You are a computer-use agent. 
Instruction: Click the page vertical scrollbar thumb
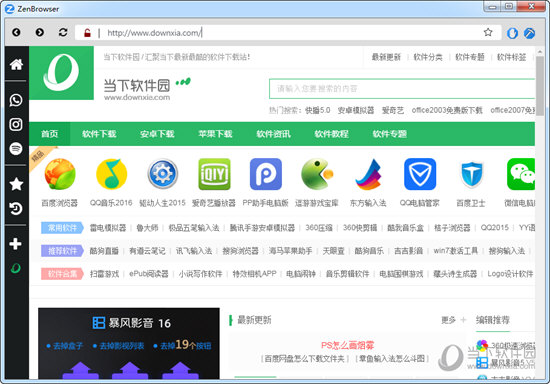pos(539,86)
